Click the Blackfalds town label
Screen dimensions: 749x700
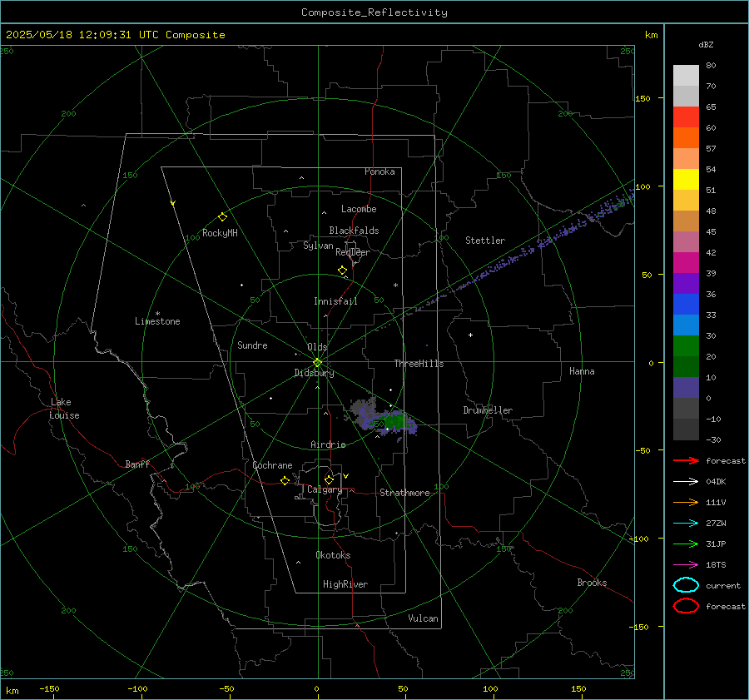(x=354, y=231)
